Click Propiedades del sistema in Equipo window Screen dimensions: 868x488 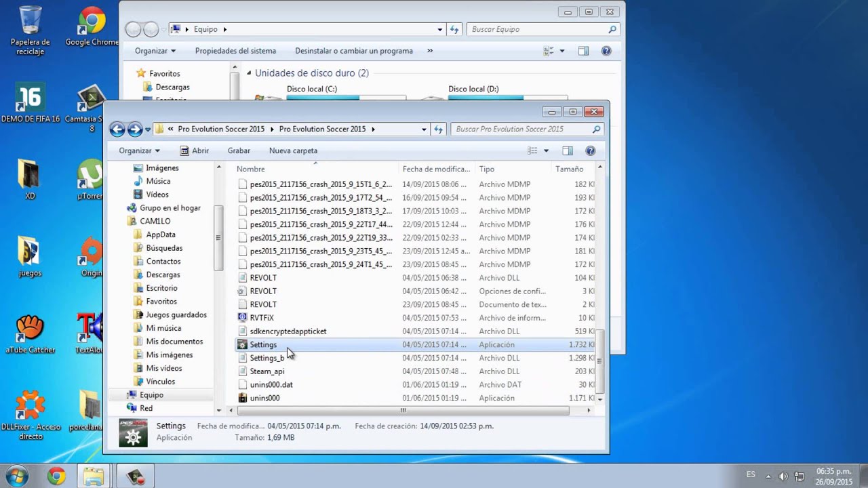coord(235,51)
